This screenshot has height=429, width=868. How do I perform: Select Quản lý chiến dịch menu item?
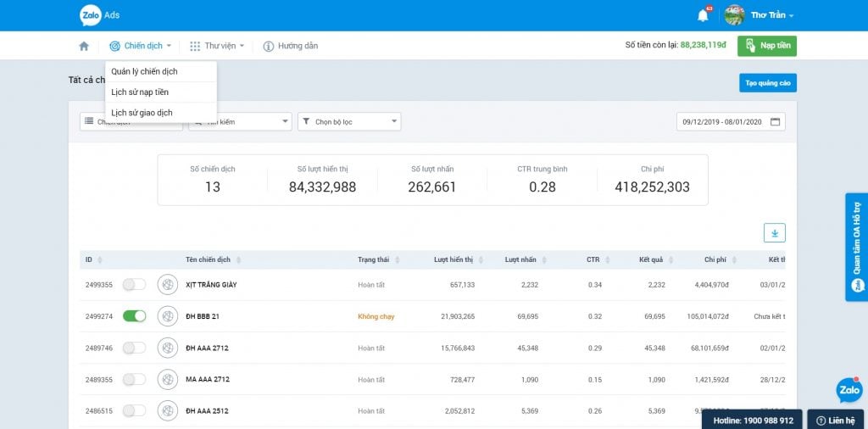click(161, 71)
